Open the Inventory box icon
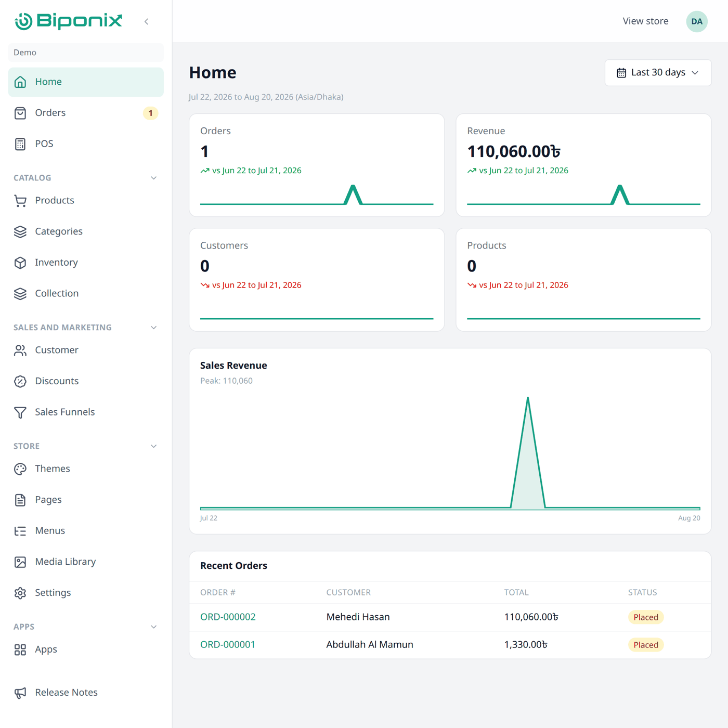The width and height of the screenshot is (728, 728). (20, 263)
